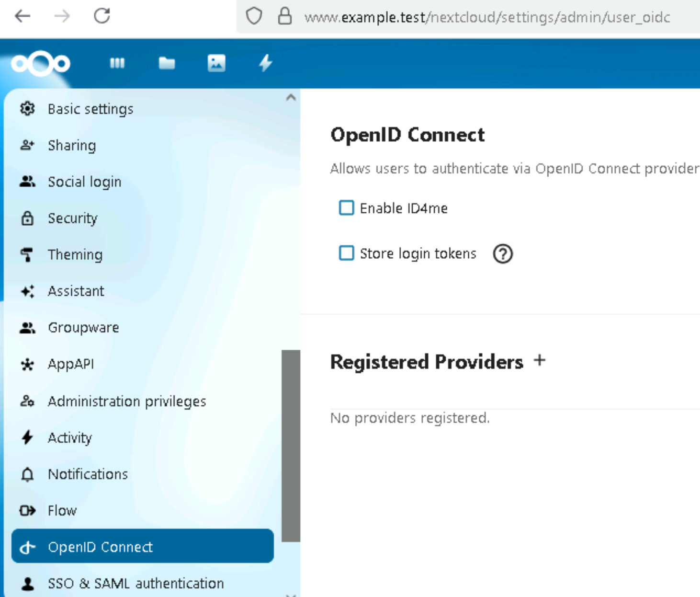Open Administration privileges page
This screenshot has width=700, height=597.
tap(142, 401)
